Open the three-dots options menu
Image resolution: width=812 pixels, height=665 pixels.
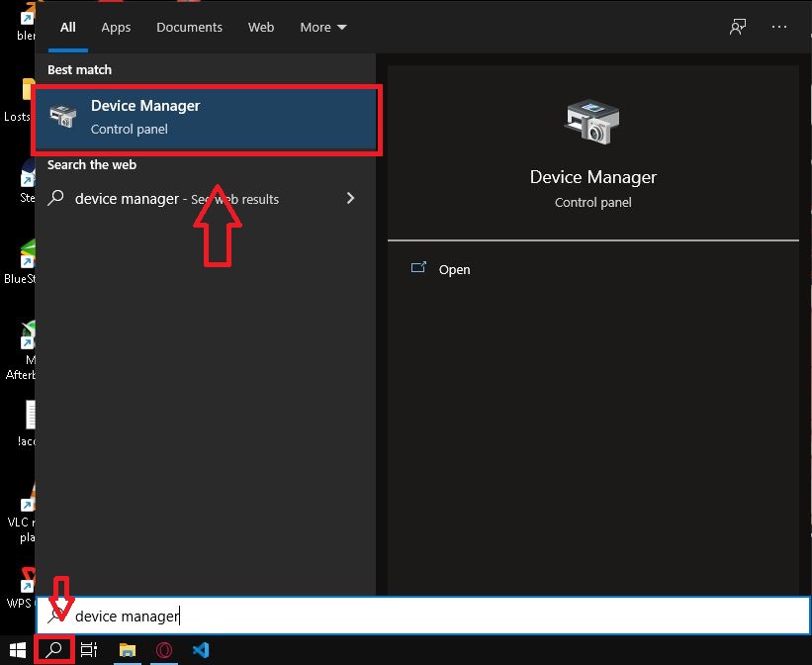(x=779, y=27)
